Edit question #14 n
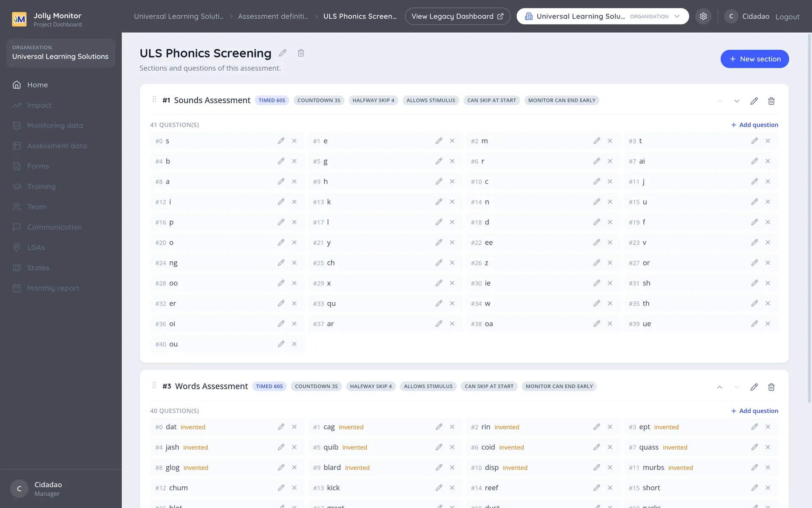The image size is (812, 508). 597,202
